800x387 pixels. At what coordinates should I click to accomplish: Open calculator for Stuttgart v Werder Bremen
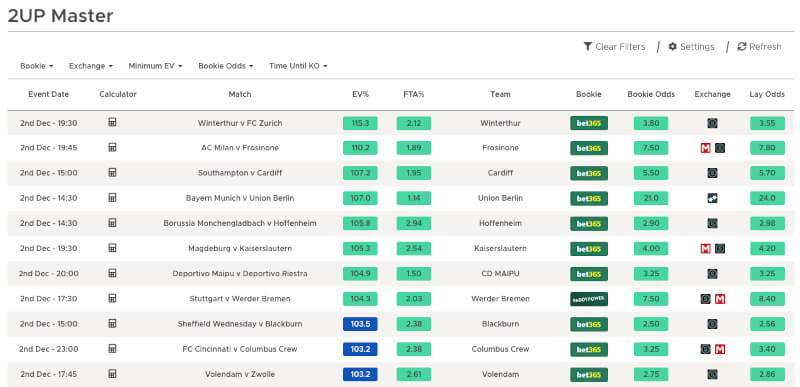point(113,298)
